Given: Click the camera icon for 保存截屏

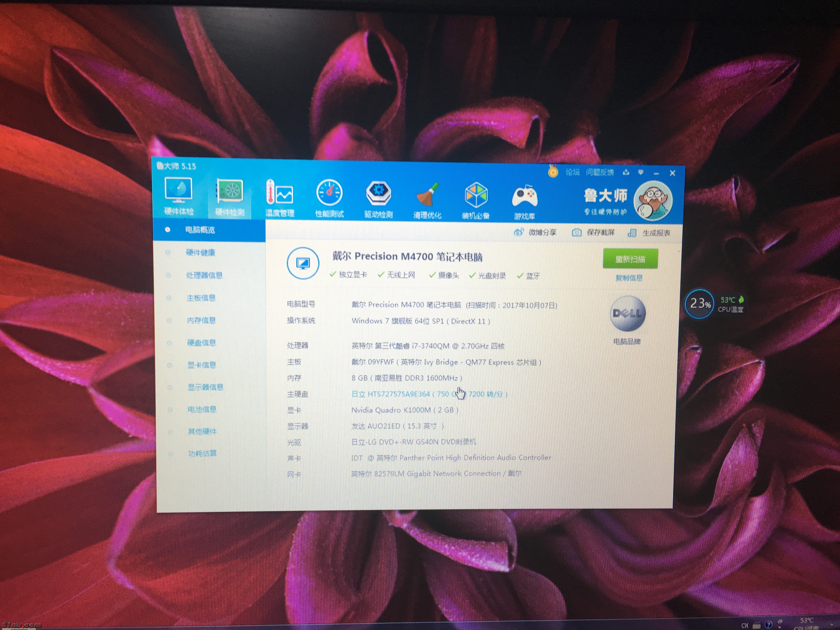Looking at the screenshot, I should coord(576,232).
